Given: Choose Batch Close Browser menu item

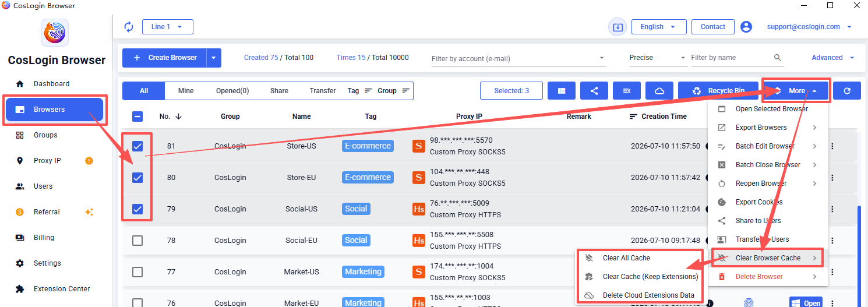Looking at the screenshot, I should [768, 165].
